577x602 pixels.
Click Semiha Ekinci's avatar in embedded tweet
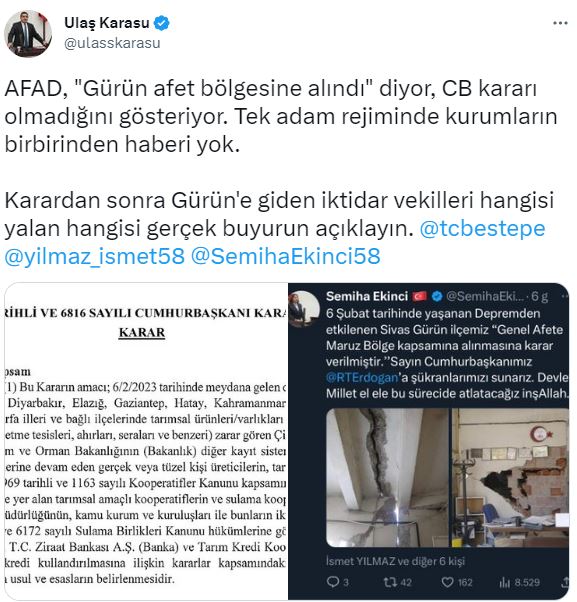[304, 308]
